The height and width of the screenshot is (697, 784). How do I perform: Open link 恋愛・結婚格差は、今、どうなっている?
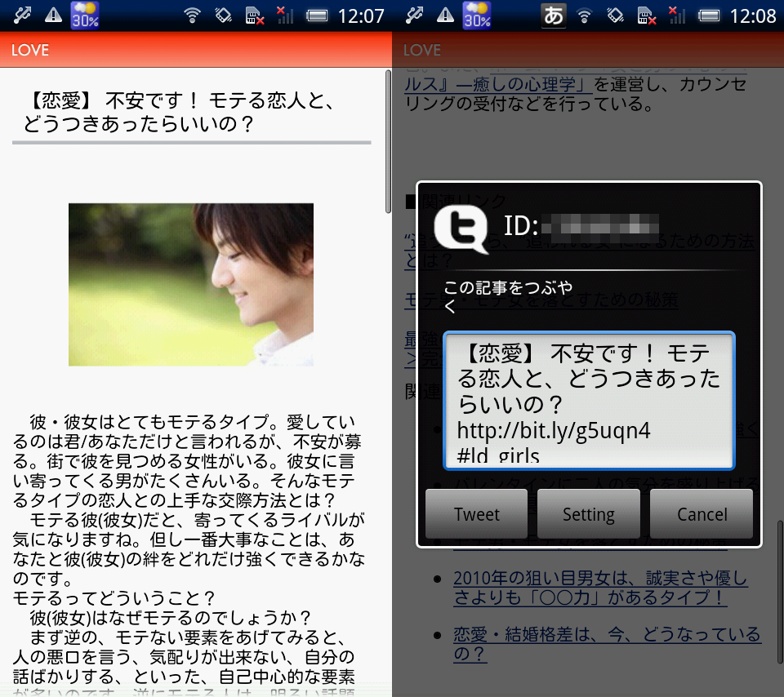(607, 644)
